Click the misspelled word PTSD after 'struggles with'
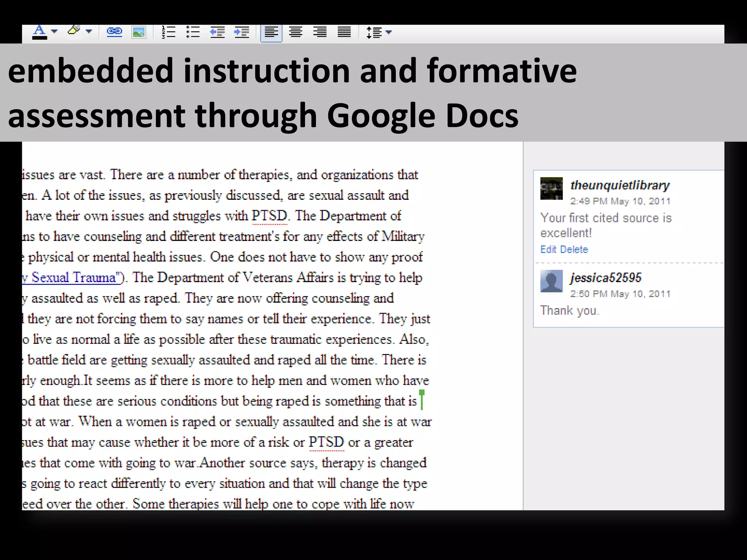The width and height of the screenshot is (747, 560). point(270,216)
